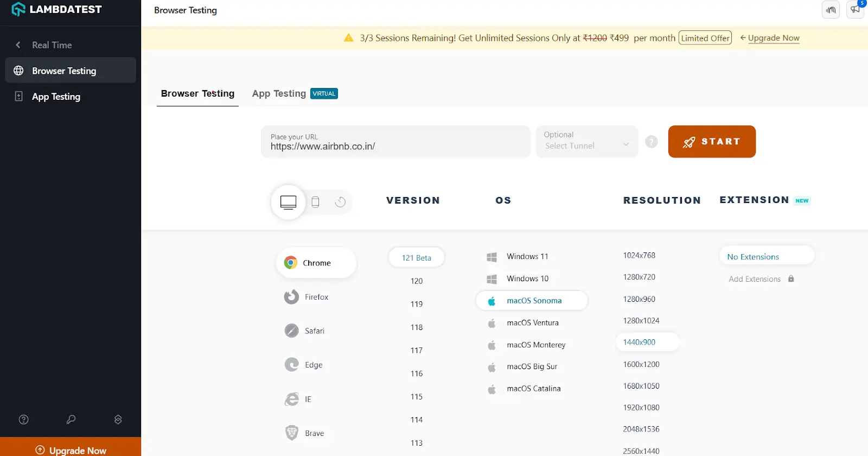Select macOS Sonoma
Viewport: 868px width, 456px height.
click(532, 301)
